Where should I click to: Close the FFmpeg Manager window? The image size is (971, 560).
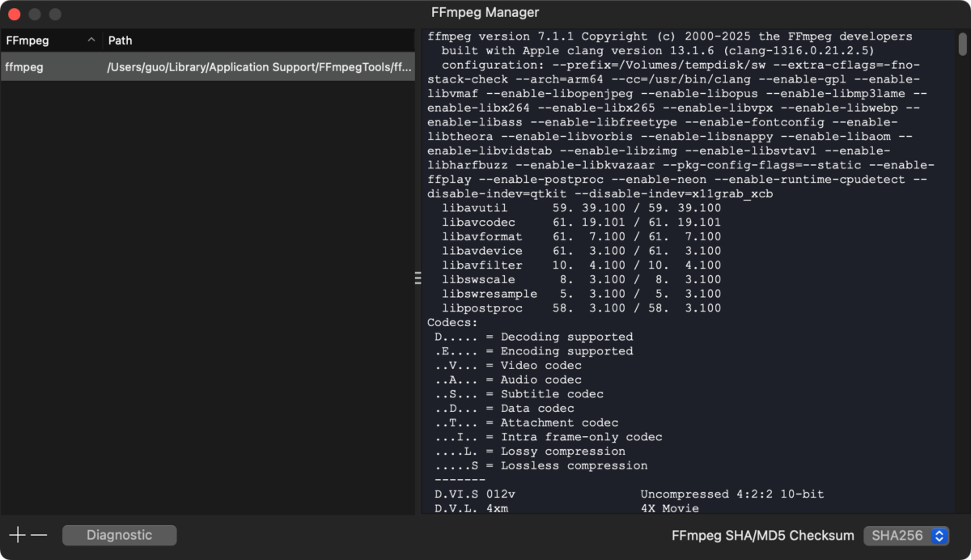click(x=15, y=14)
